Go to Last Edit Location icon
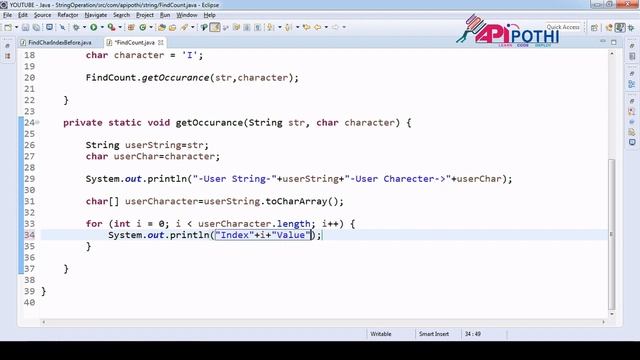Image resolution: width=640 pixels, height=360 pixels. (307, 27)
